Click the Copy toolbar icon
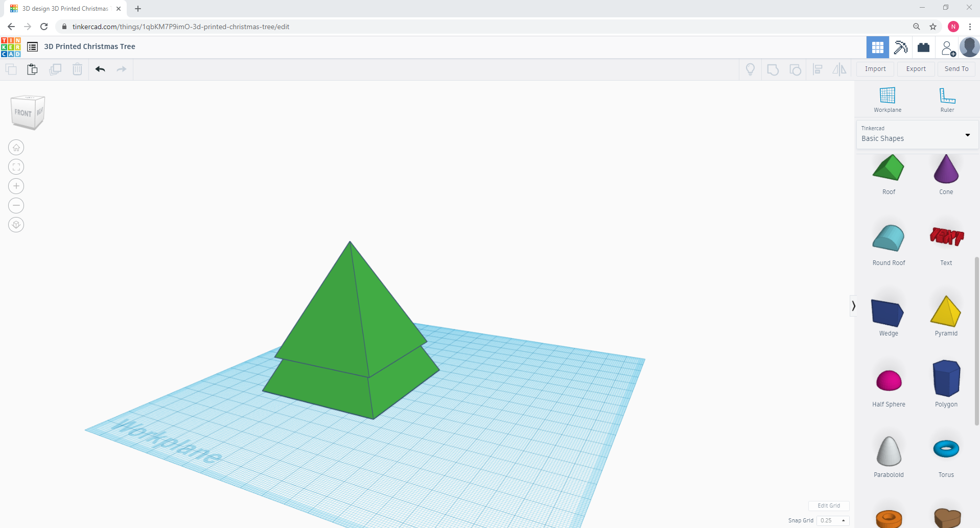Image resolution: width=980 pixels, height=528 pixels. pos(11,69)
